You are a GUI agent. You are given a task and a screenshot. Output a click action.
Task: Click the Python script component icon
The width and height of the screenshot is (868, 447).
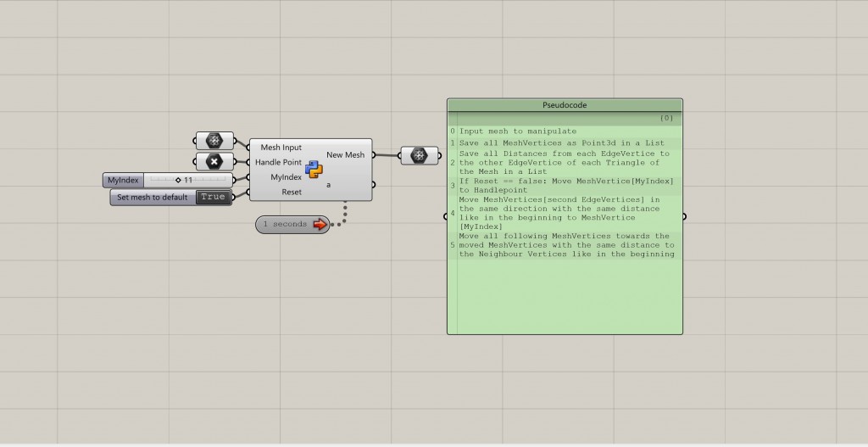(314, 168)
